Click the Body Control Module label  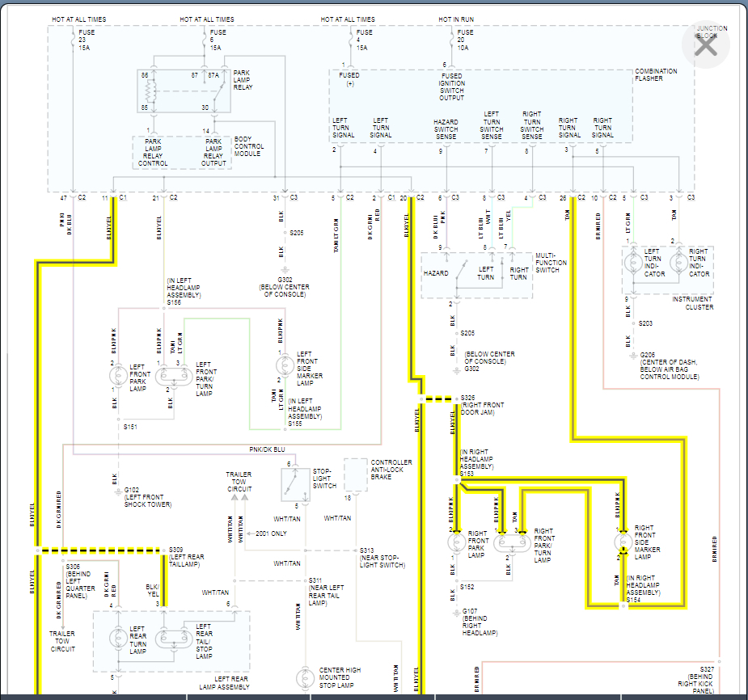pyautogui.click(x=248, y=146)
